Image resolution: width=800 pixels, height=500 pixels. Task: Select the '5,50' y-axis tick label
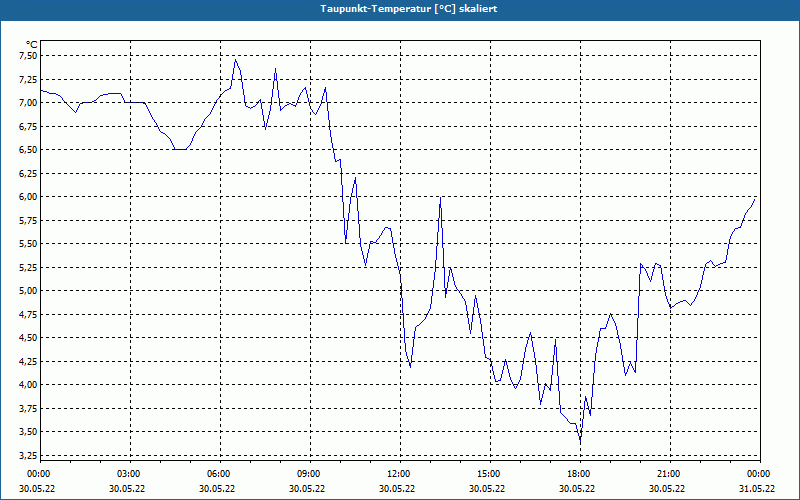pyautogui.click(x=27, y=244)
